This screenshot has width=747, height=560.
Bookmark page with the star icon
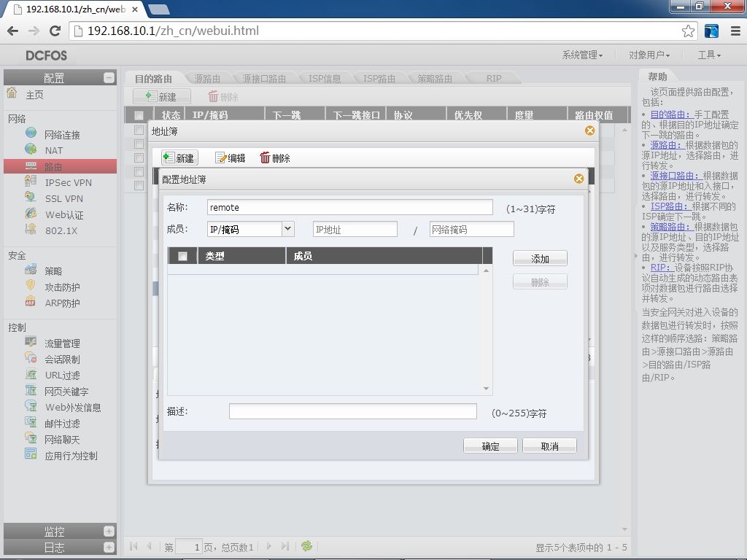coord(687,31)
